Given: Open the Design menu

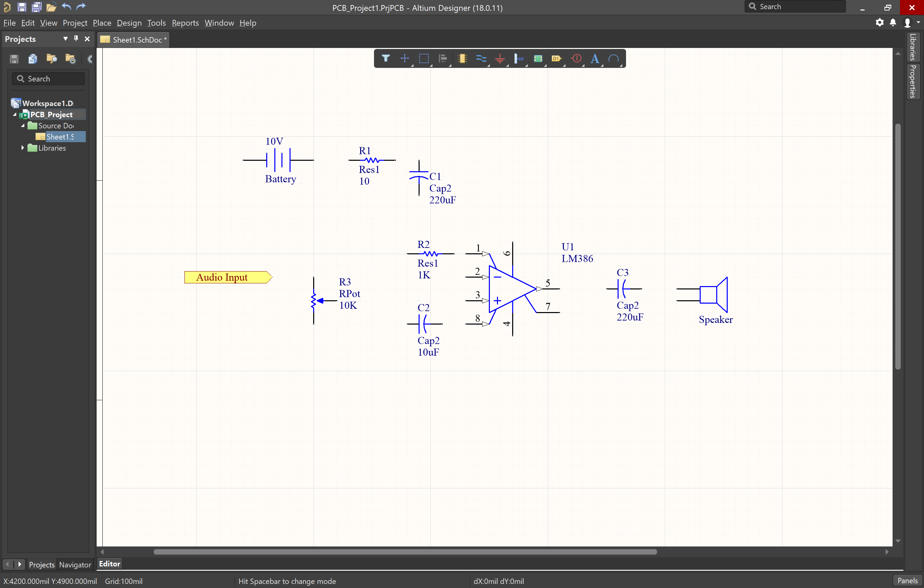Looking at the screenshot, I should [x=129, y=23].
